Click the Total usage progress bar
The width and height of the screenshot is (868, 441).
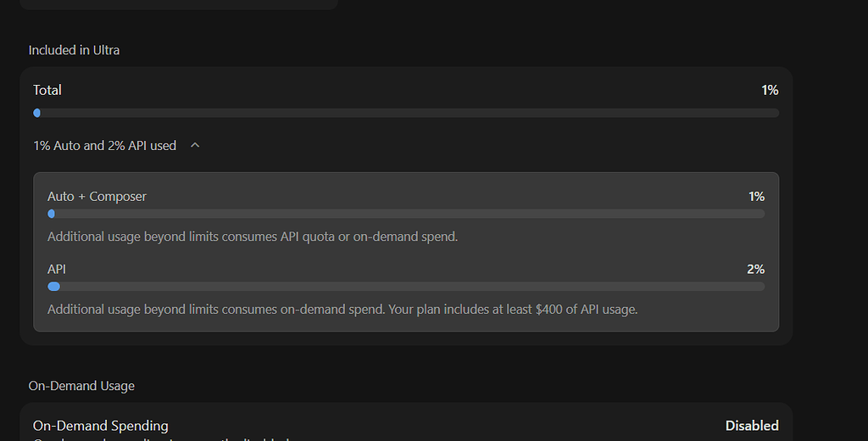coord(406,113)
